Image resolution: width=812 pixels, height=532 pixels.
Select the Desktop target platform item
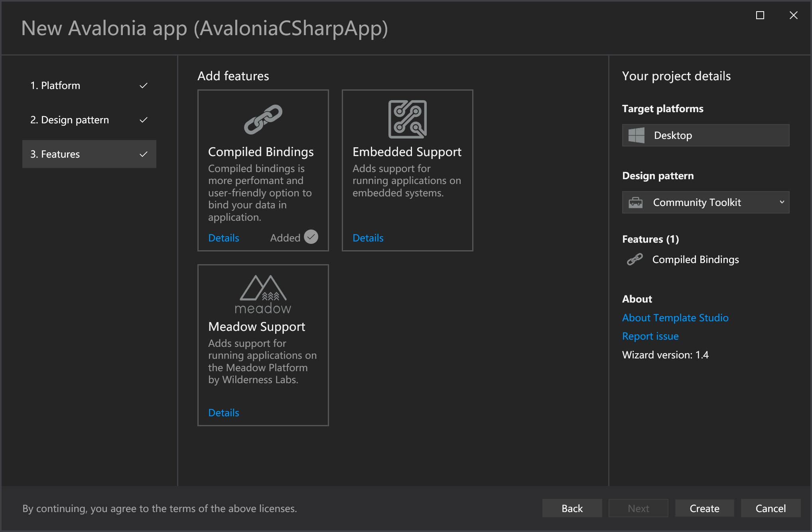point(706,135)
